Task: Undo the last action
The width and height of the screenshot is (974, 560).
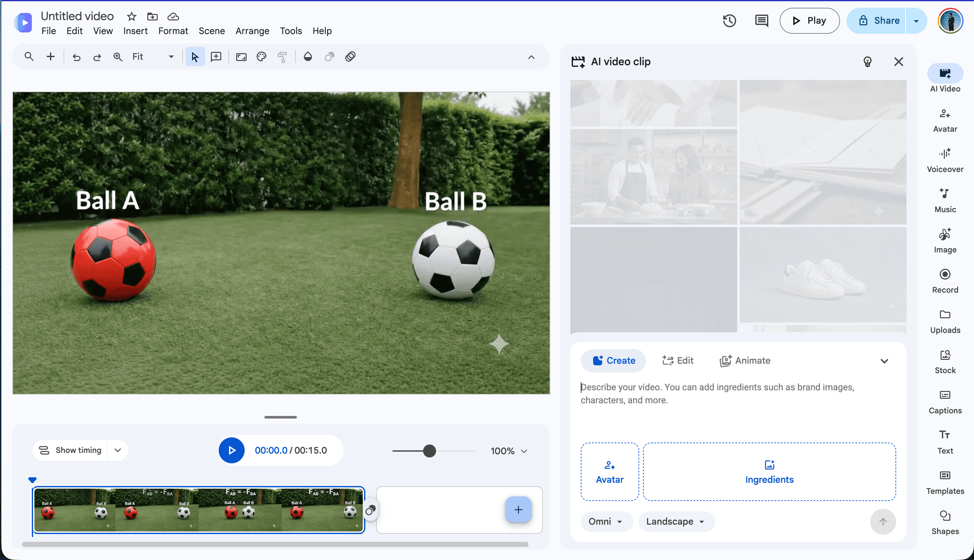Action: coord(77,57)
